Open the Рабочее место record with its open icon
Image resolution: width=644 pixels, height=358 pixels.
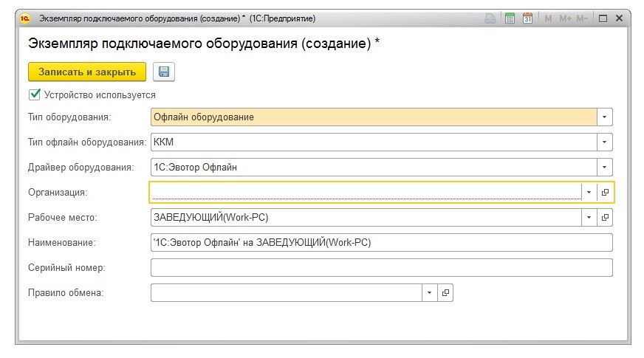coord(605,217)
